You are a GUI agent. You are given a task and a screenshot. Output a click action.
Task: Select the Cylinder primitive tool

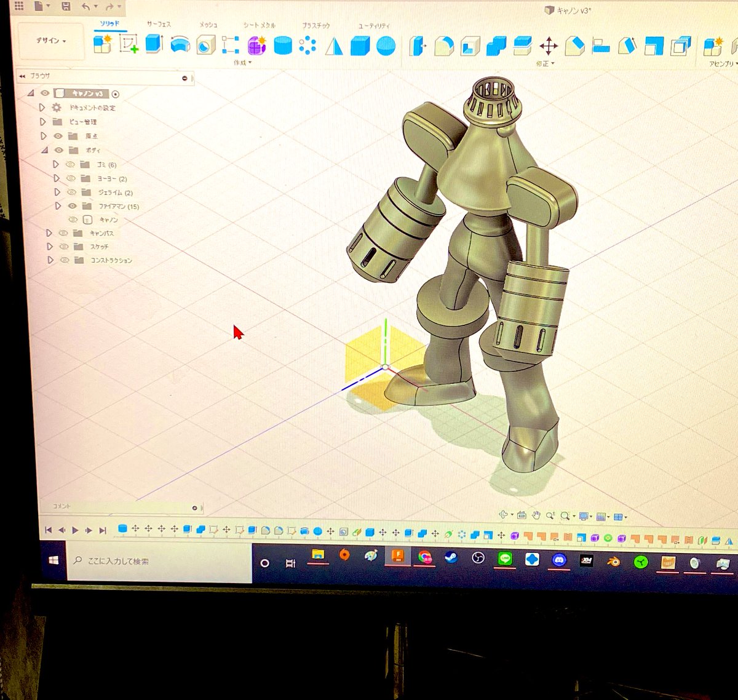282,46
